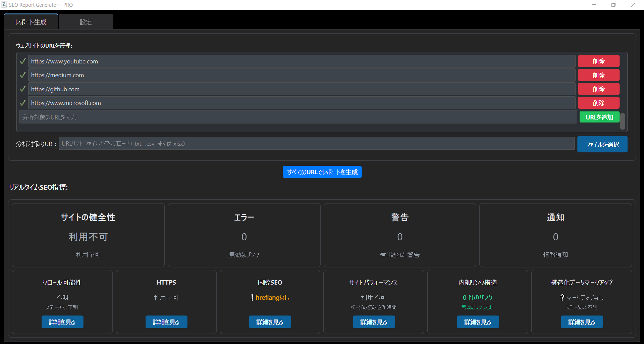644x344 pixels.
Task: Generate reports with すべてのURLでレポートを生成
Action: click(x=322, y=172)
